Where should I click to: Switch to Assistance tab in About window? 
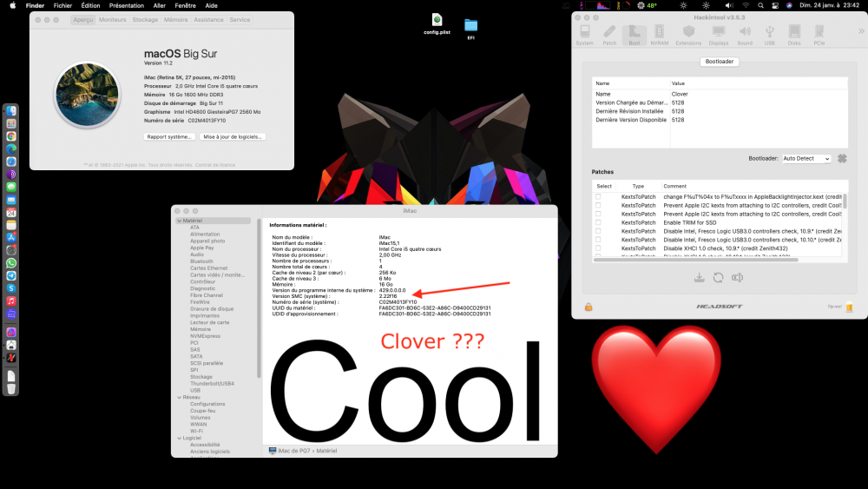pos(208,19)
